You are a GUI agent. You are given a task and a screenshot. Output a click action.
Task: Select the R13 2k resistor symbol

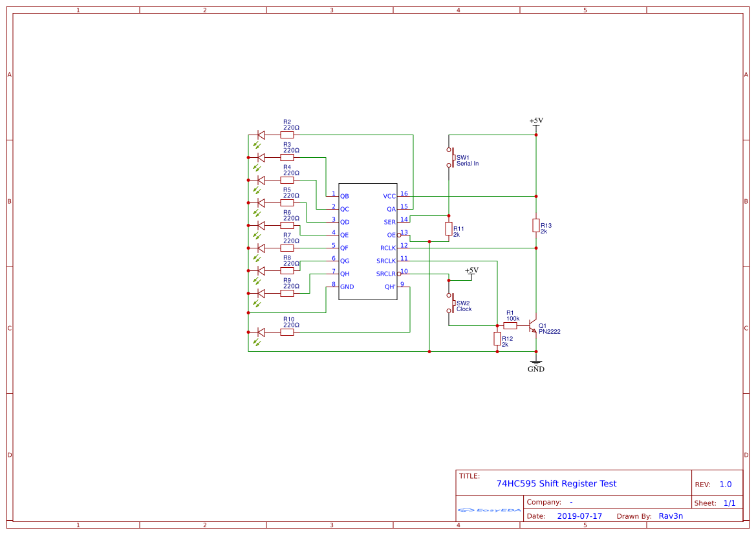coord(535,226)
